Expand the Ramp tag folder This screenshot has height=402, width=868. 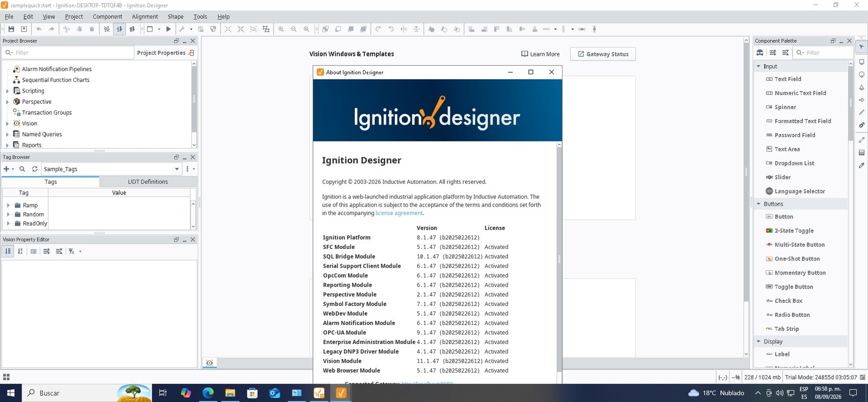8,206
